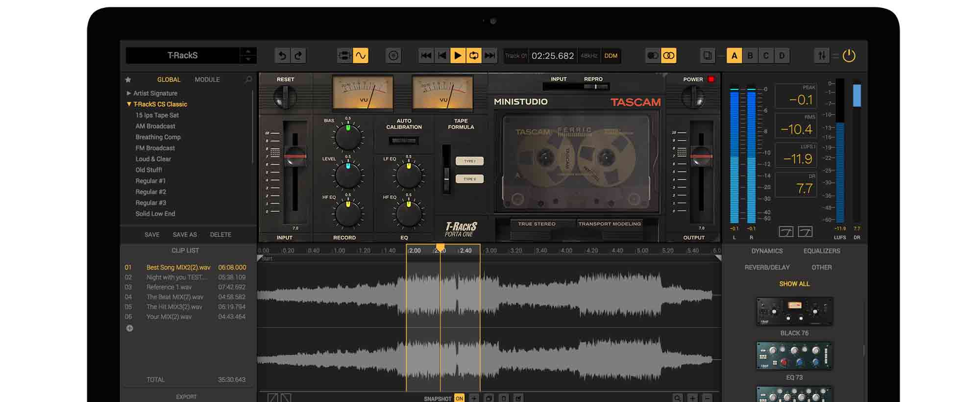980x402 pixels.
Task: Click the copy-to-slot icon beside A
Action: (708, 56)
